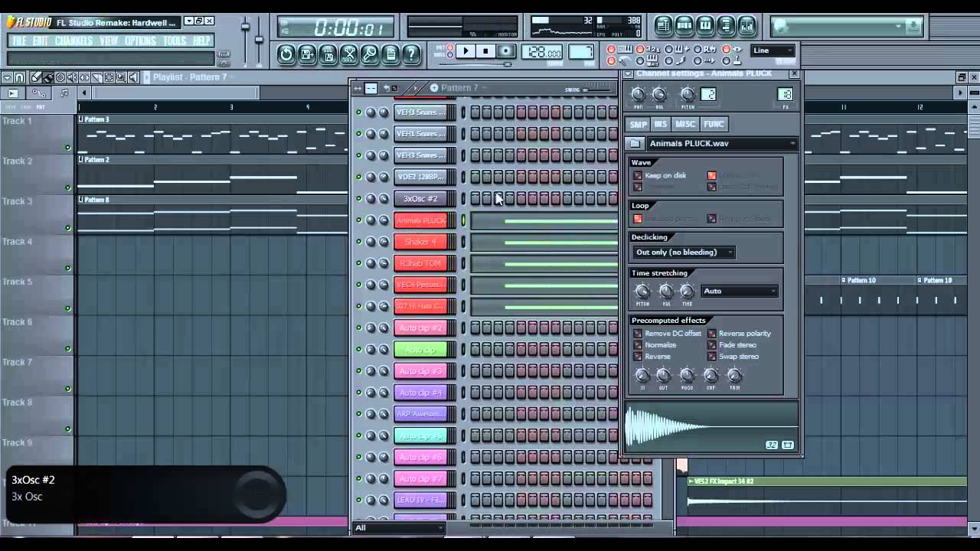Click the save new version icon
This screenshot has height=551, width=980.
point(307,54)
